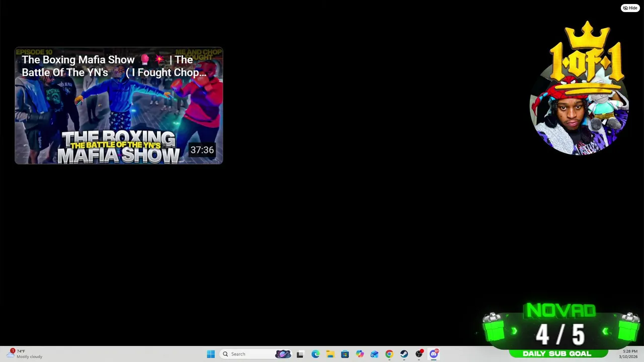Click the 4 / 5 daily sub goal counter
Image resolution: width=644 pixels, height=362 pixels.
tap(560, 334)
